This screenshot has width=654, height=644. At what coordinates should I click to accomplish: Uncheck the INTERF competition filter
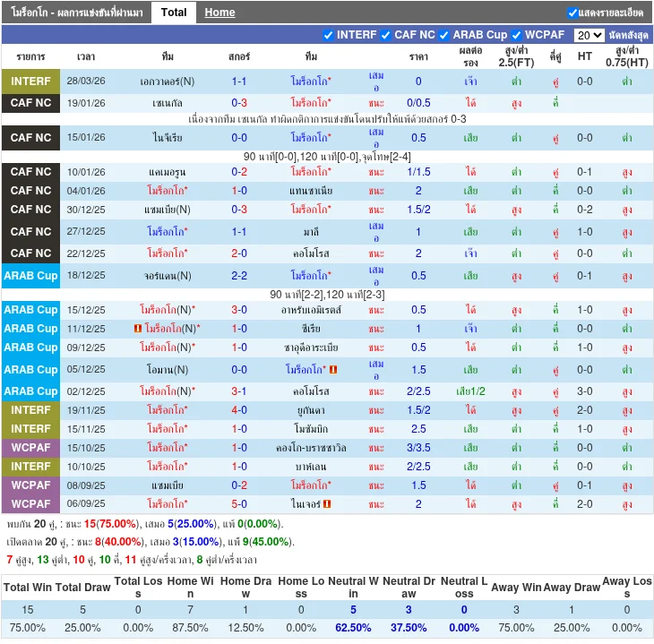coord(328,35)
